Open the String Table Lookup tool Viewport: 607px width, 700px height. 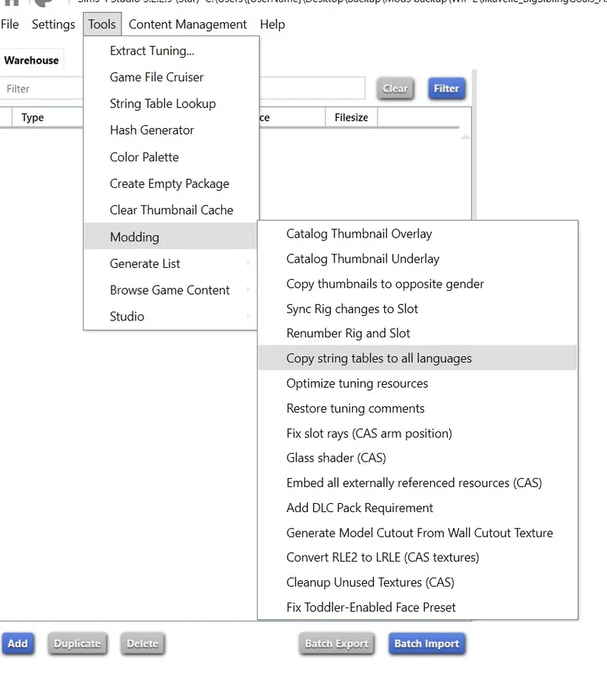(x=162, y=104)
